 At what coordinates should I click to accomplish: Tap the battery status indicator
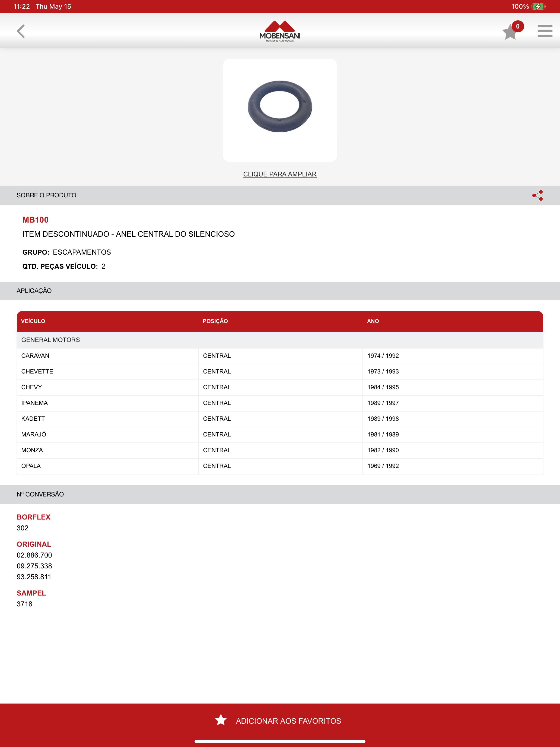pyautogui.click(x=538, y=7)
